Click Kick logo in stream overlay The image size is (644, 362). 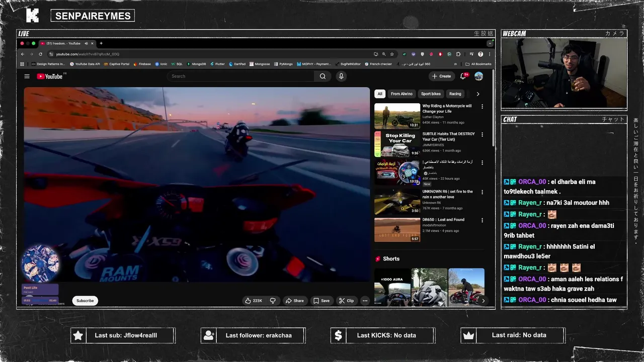click(x=32, y=16)
